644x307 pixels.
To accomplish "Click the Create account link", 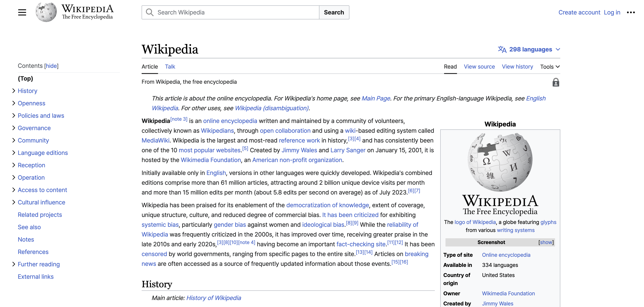I will (579, 12).
